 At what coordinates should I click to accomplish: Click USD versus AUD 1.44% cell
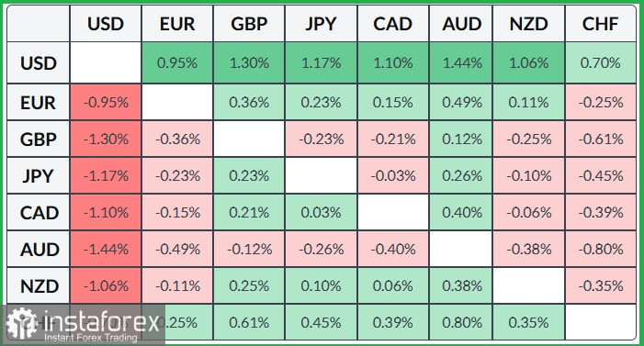point(461,62)
